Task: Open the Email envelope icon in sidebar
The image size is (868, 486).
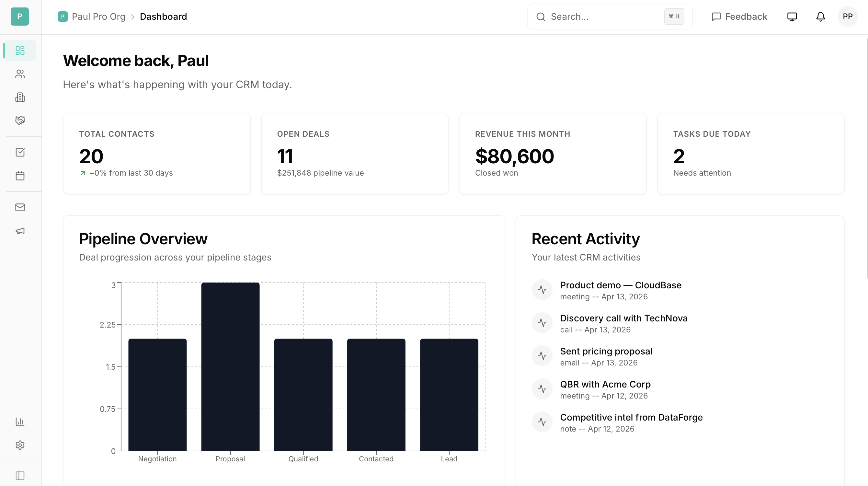Action: point(20,207)
